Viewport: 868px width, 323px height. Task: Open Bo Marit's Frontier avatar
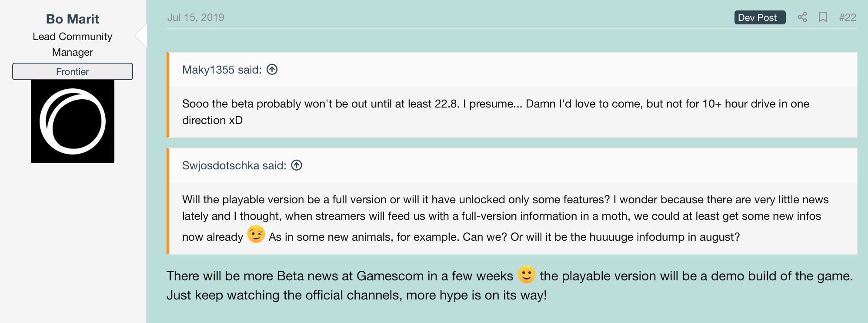click(73, 121)
